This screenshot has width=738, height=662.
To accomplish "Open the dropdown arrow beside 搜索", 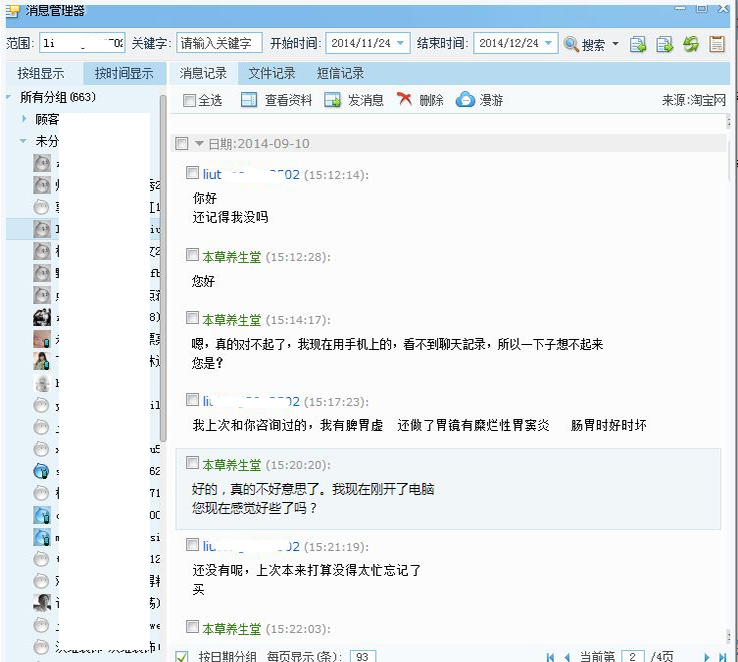I will [x=615, y=44].
